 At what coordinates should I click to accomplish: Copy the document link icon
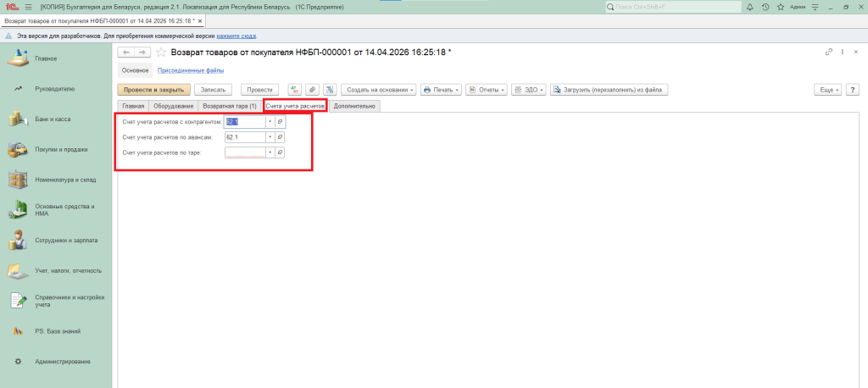[x=829, y=53]
